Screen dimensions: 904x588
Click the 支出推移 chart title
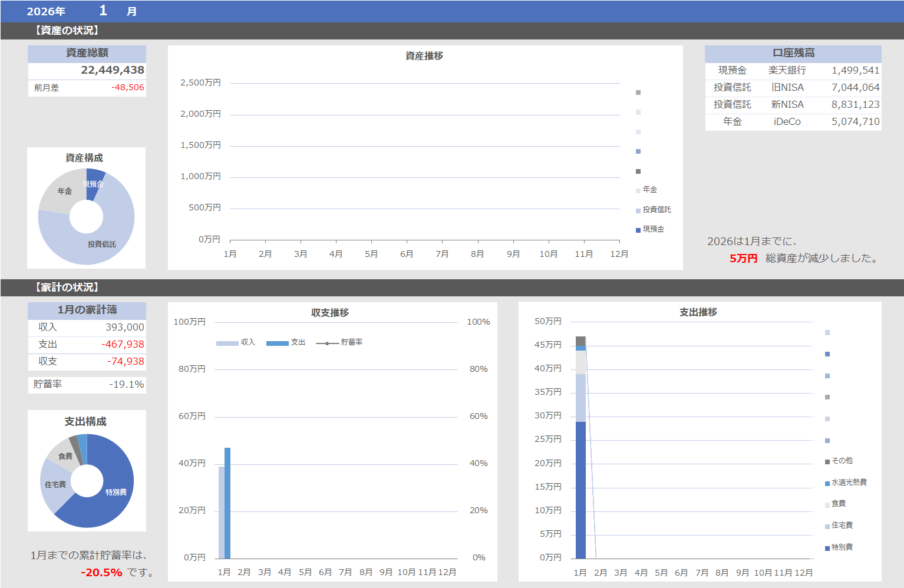(698, 312)
